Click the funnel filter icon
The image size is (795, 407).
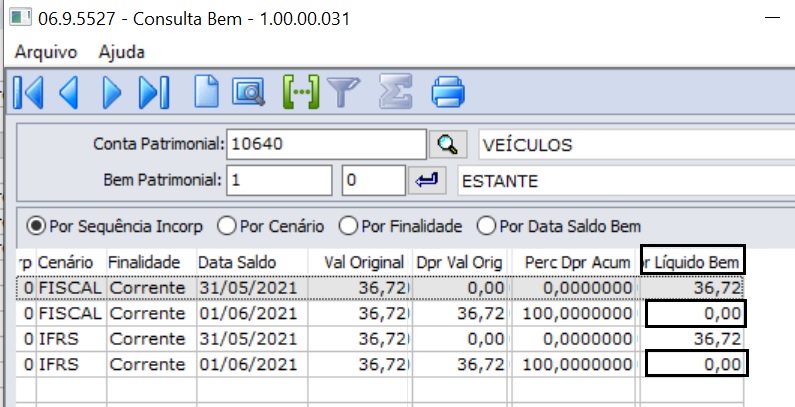point(343,92)
